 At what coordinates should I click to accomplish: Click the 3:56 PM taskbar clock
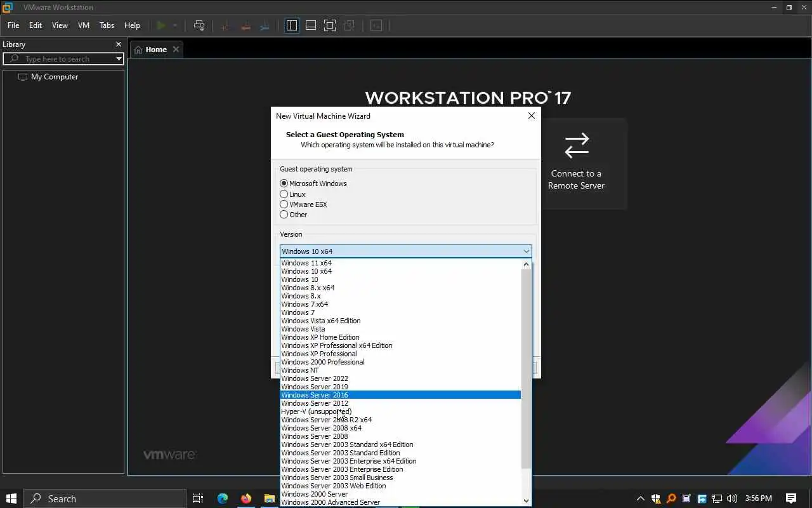point(759,498)
